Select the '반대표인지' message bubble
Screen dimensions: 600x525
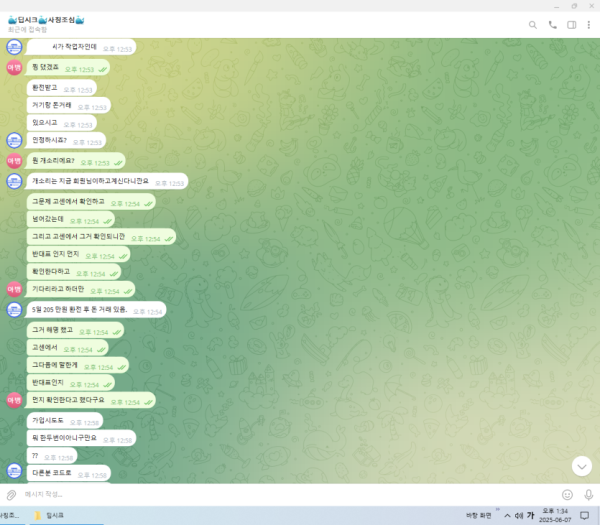(x=71, y=383)
